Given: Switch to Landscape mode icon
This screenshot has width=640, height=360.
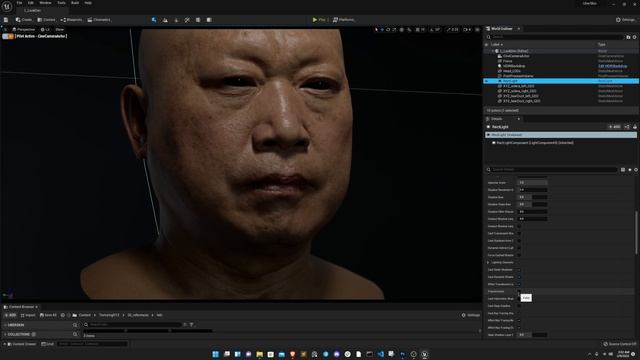Looking at the screenshot, I should click(x=165, y=20).
